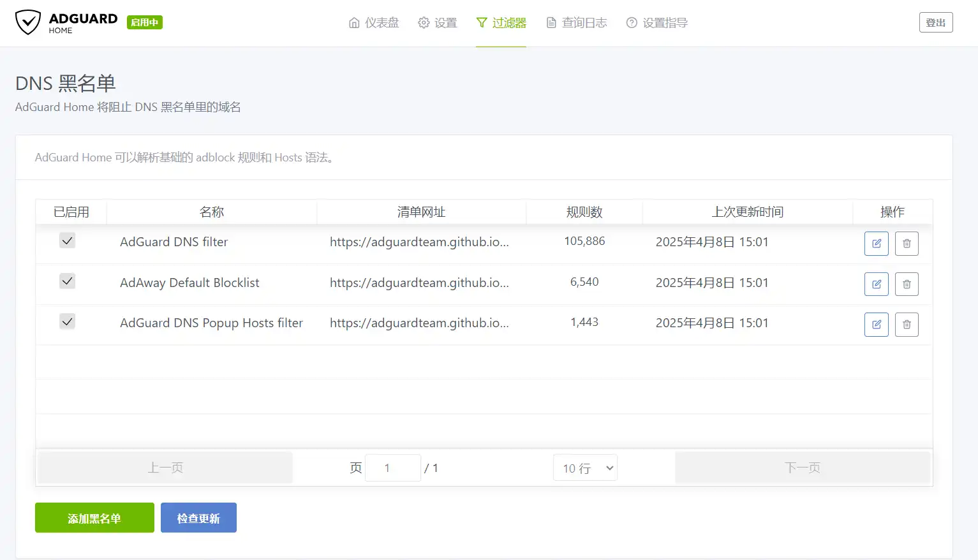Delete the AdGuard DNS Popup Hosts filter
The width and height of the screenshot is (978, 560).
(907, 325)
